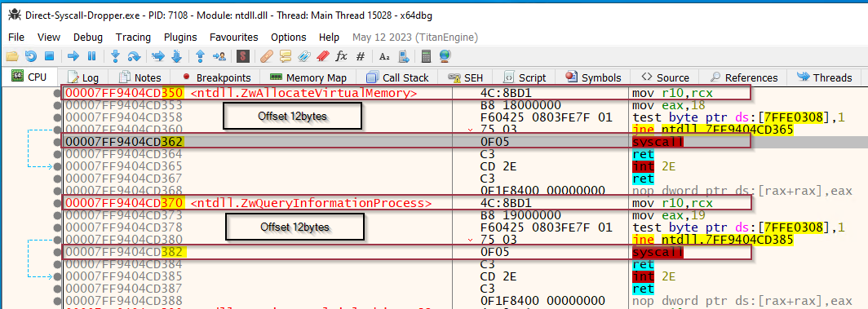Screen dimensions: 868x309
Task: Open the patches bandage icon
Action: [267, 55]
